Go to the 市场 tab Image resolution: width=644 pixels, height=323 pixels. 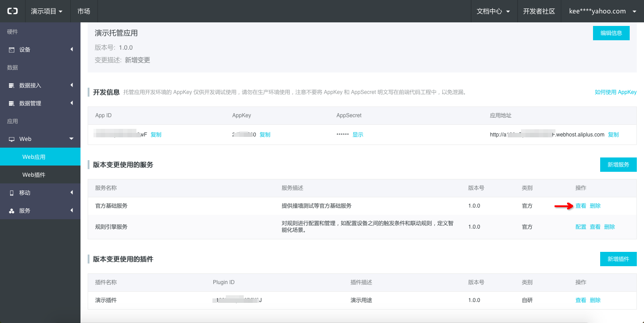click(x=84, y=11)
